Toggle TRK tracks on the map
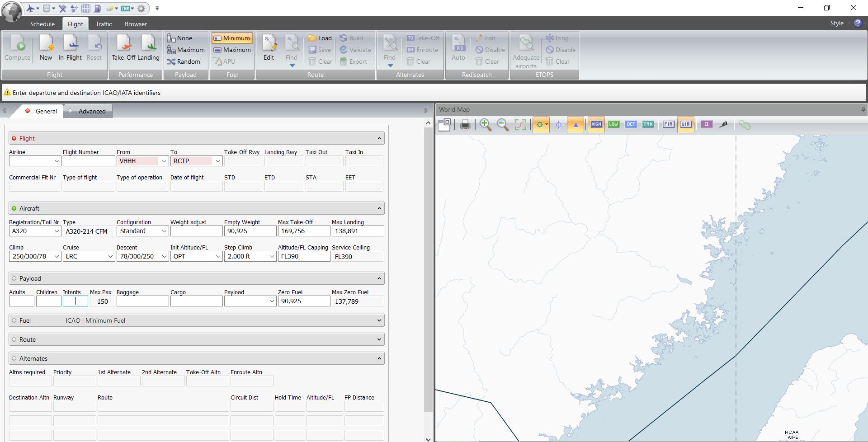Image resolution: width=868 pixels, height=442 pixels. [x=648, y=125]
